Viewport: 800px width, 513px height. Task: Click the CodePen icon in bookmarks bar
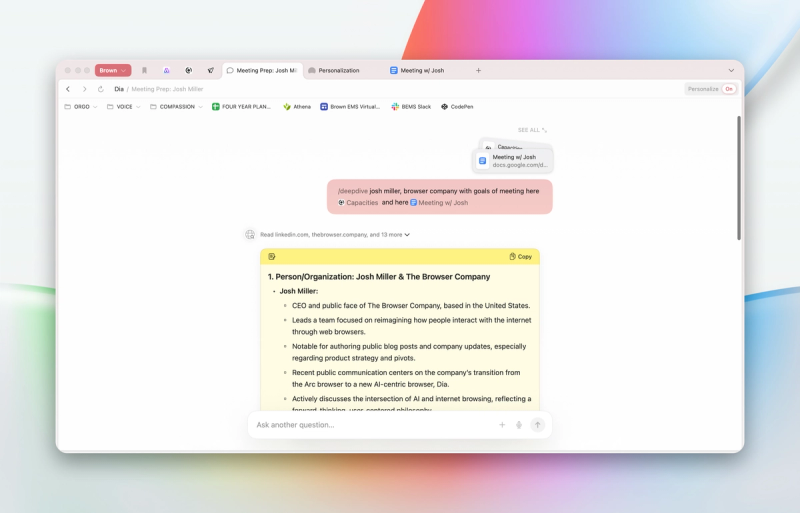coord(444,107)
